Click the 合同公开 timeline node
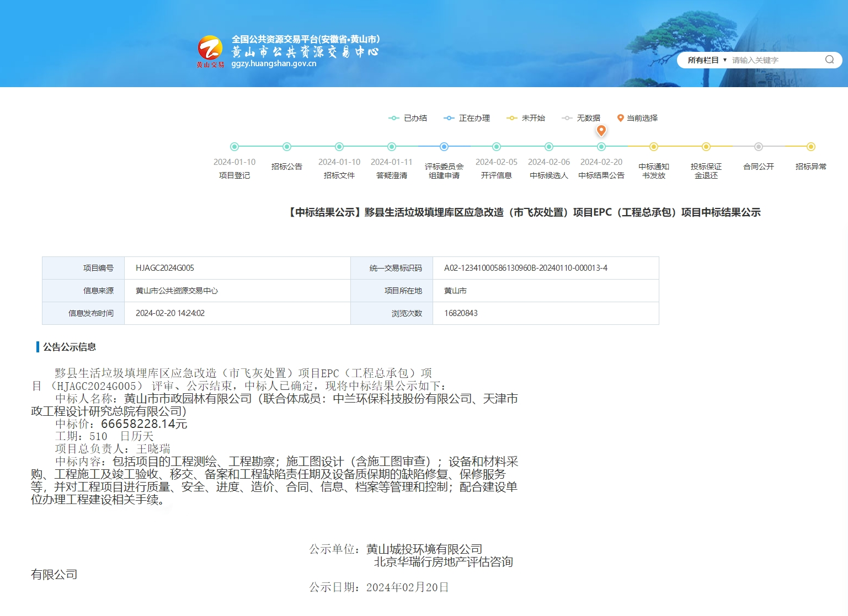This screenshot has height=616, width=848. coord(758,147)
